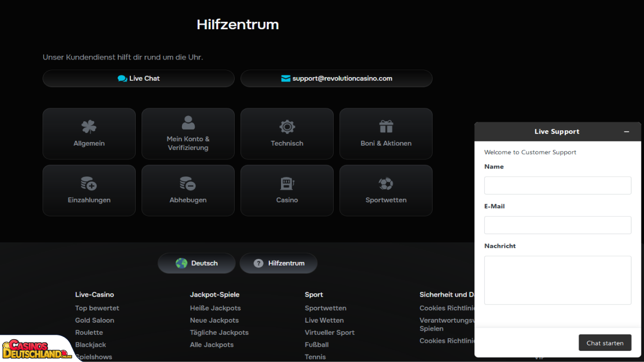Click the Alle Jackpots link
Image resolution: width=644 pixels, height=362 pixels.
click(212, 345)
